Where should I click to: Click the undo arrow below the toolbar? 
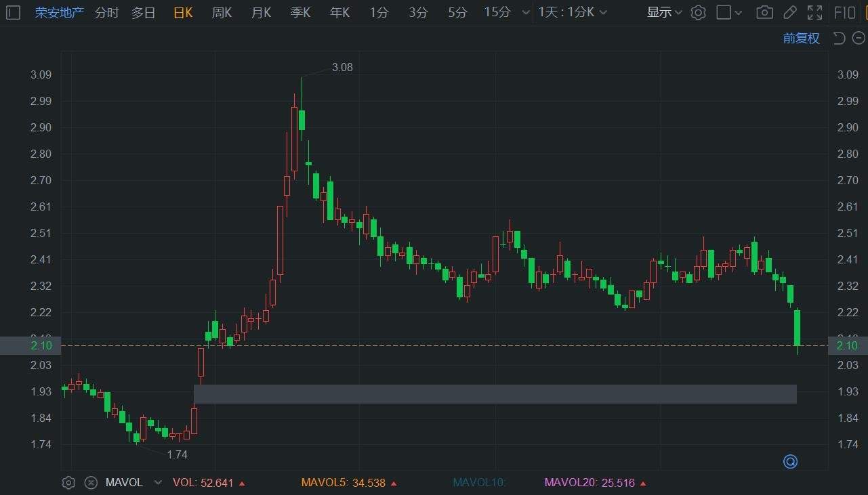839,39
